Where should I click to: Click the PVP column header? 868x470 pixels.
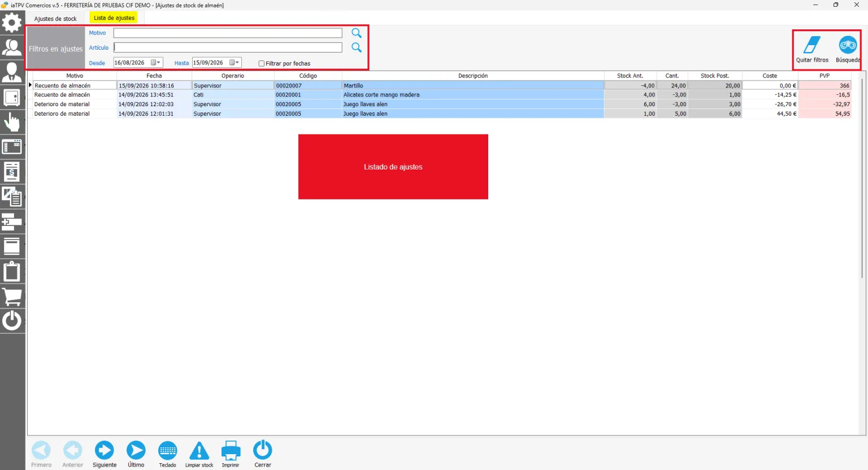(824, 76)
